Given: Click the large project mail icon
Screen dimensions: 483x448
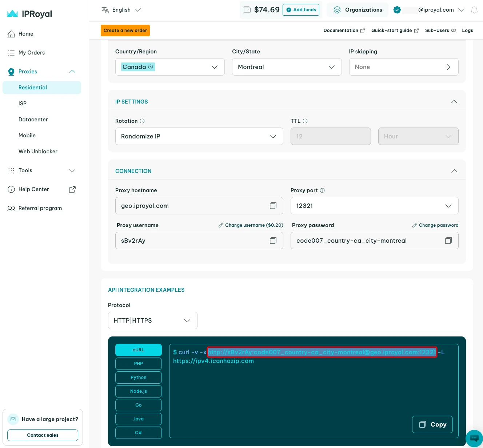Looking at the screenshot, I should tap(13, 419).
